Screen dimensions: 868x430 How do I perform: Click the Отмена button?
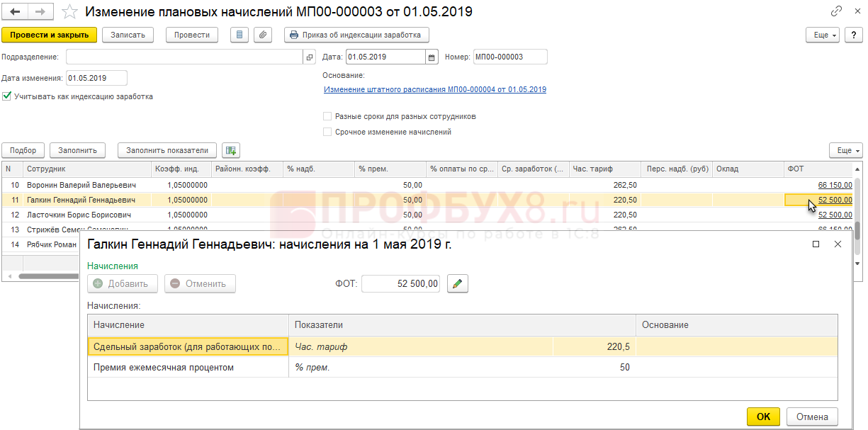pyautogui.click(x=812, y=417)
